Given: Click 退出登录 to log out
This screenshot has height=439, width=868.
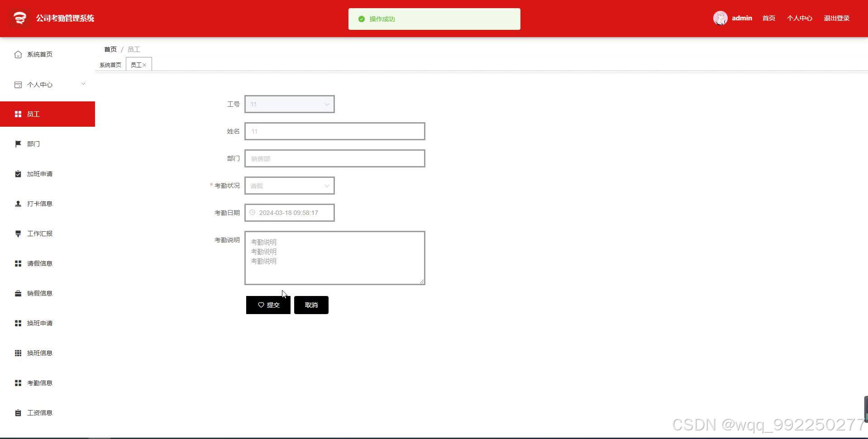Looking at the screenshot, I should (836, 18).
